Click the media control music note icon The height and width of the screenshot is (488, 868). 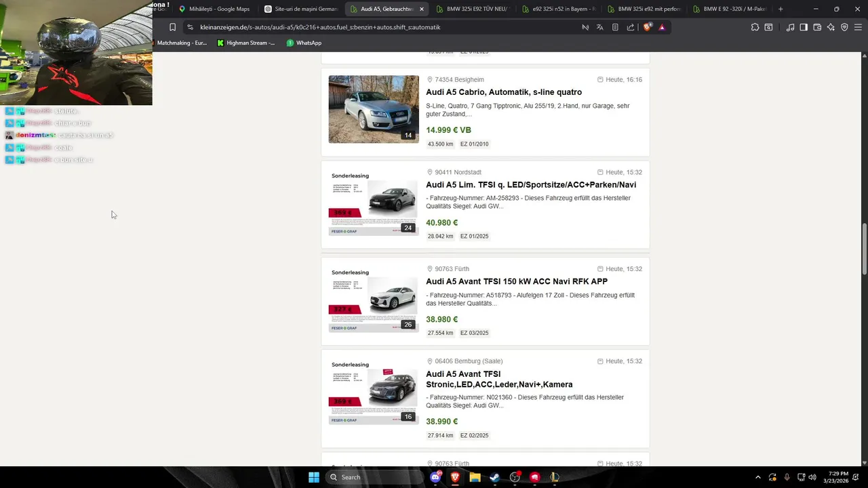click(x=790, y=27)
